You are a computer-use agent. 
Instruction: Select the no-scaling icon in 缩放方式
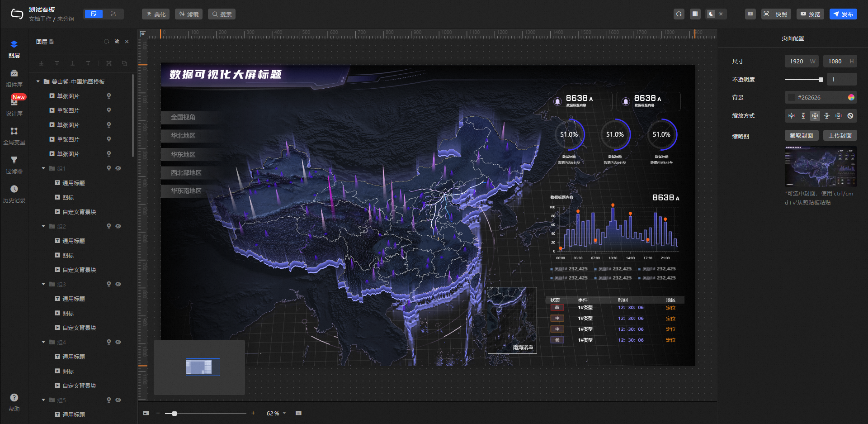click(x=850, y=116)
